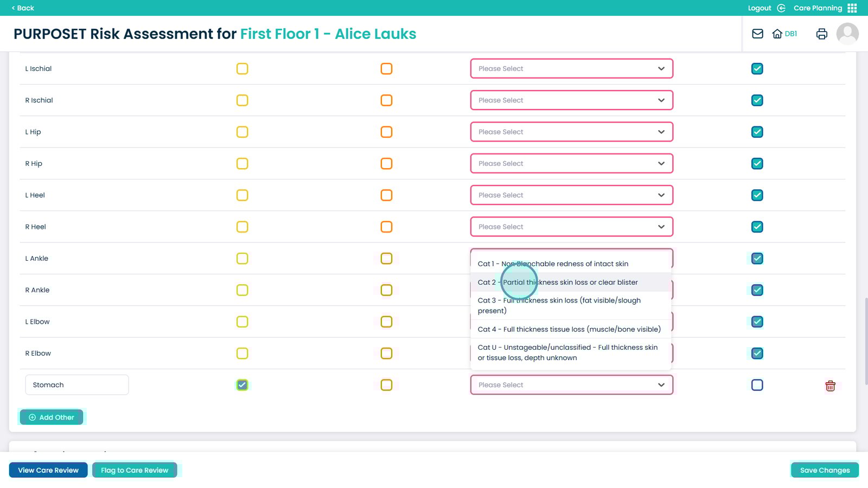Screen dimensions: 868x488
Task: Open the R Heel category dropdown
Action: 571,227
